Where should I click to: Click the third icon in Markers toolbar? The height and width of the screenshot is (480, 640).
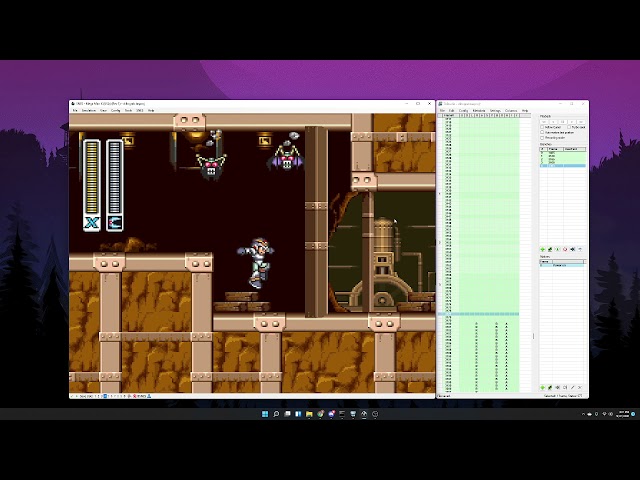pos(558,387)
